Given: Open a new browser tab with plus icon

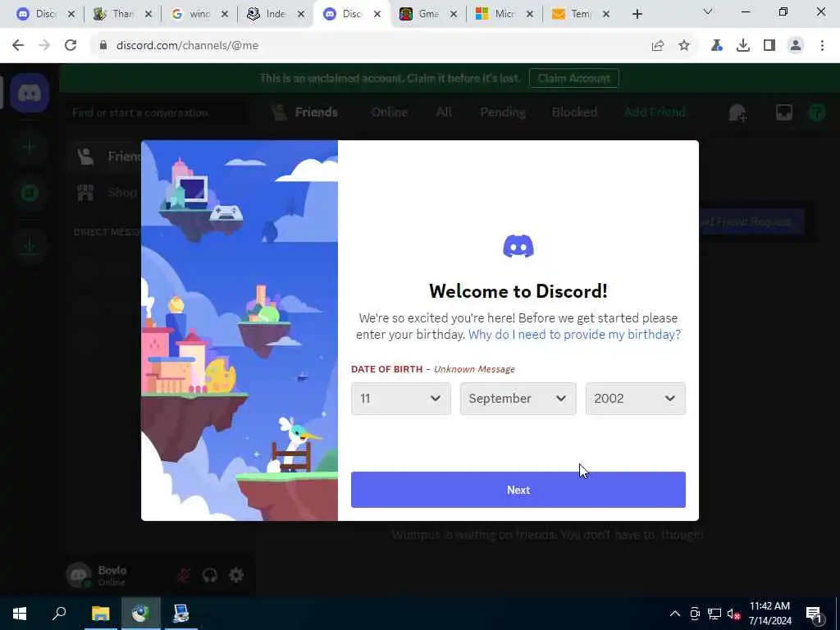Looking at the screenshot, I should tap(637, 15).
